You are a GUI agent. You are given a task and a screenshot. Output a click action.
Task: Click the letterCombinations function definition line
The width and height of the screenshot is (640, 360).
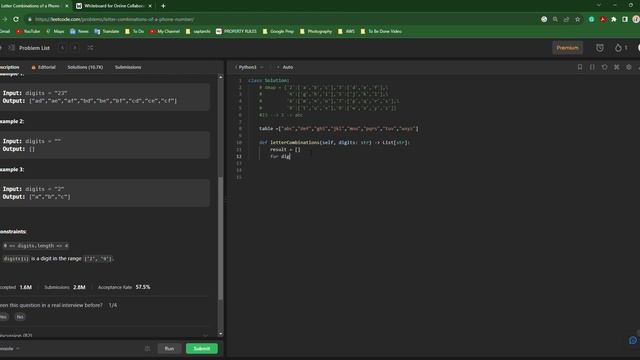tap(334, 142)
